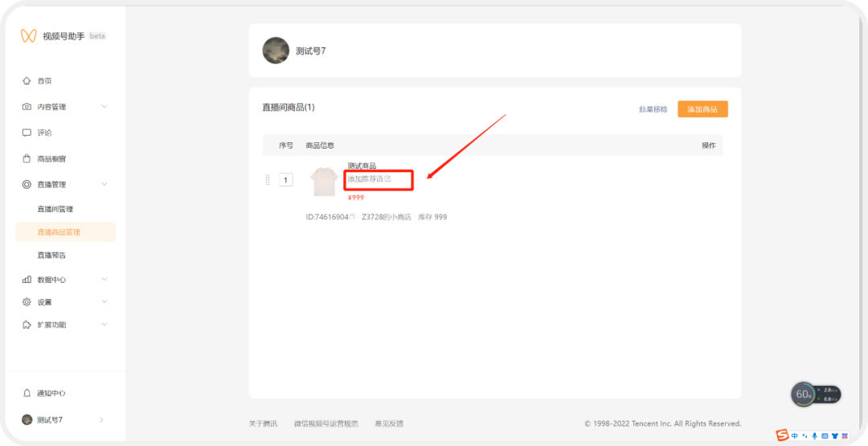Screen dimensions: 868x446
Task: Expand the 扩展功能 chevron
Action: pyautogui.click(x=104, y=325)
